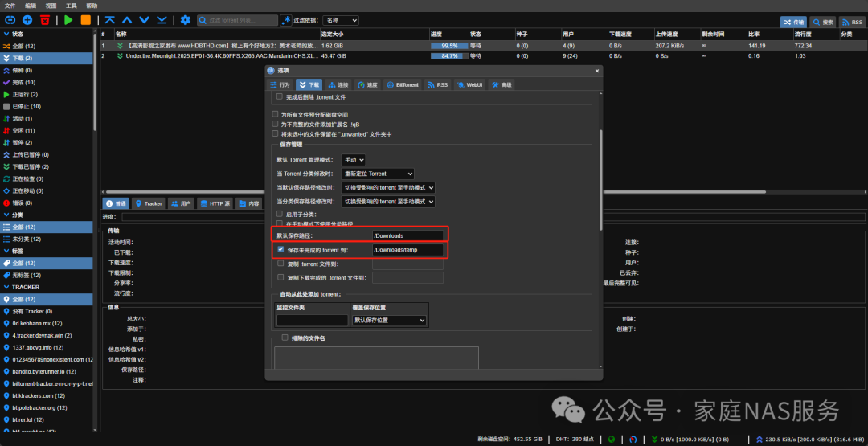Enable 为所有文件预分配磁盘空间 checkbox
Image resolution: width=868 pixels, height=446 pixels.
point(275,114)
